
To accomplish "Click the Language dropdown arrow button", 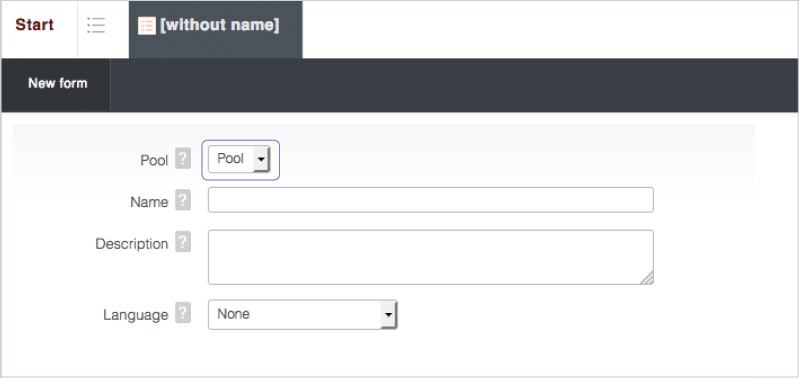I will 388,314.
